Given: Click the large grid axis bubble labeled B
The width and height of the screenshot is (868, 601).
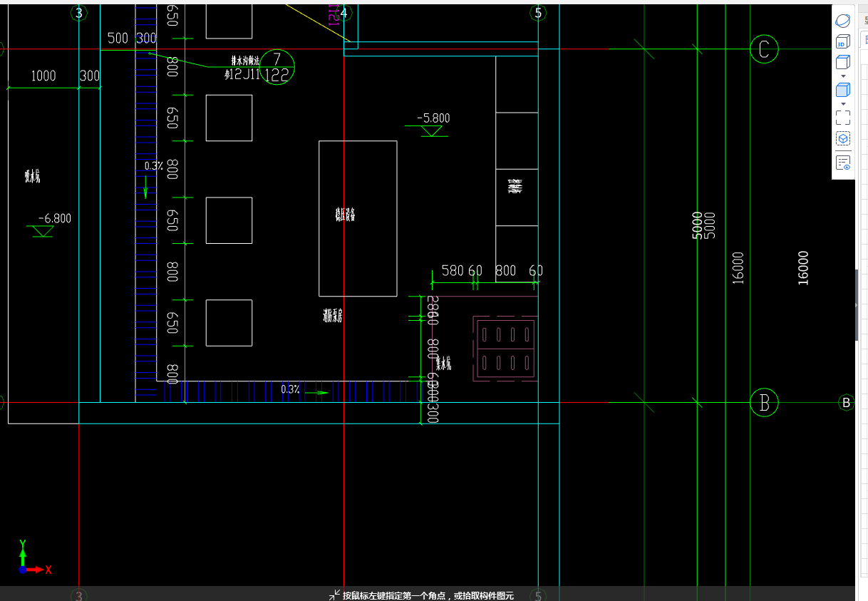Looking at the screenshot, I should point(764,403).
